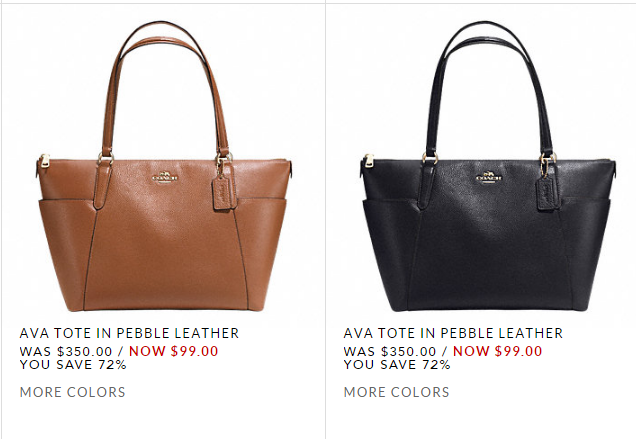Click the gold Coach logo on black bag
The width and height of the screenshot is (636, 439).
(x=489, y=177)
